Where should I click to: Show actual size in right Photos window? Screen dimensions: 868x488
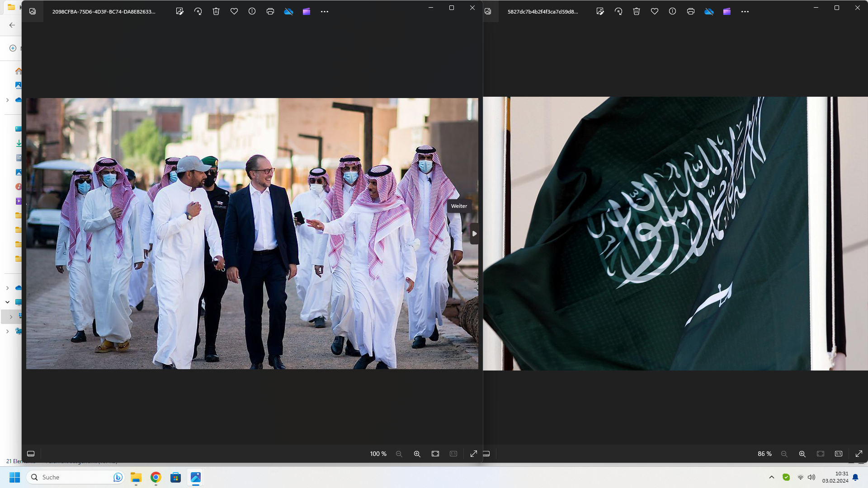pyautogui.click(x=839, y=454)
